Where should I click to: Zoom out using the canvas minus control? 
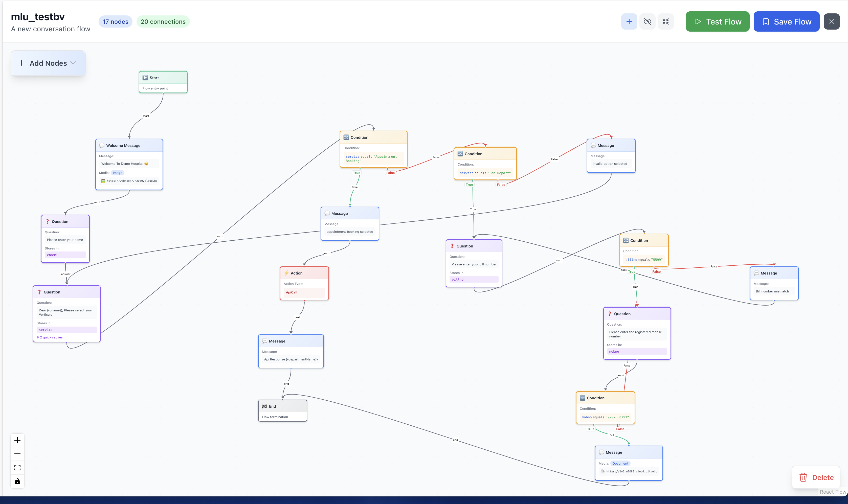[17, 454]
